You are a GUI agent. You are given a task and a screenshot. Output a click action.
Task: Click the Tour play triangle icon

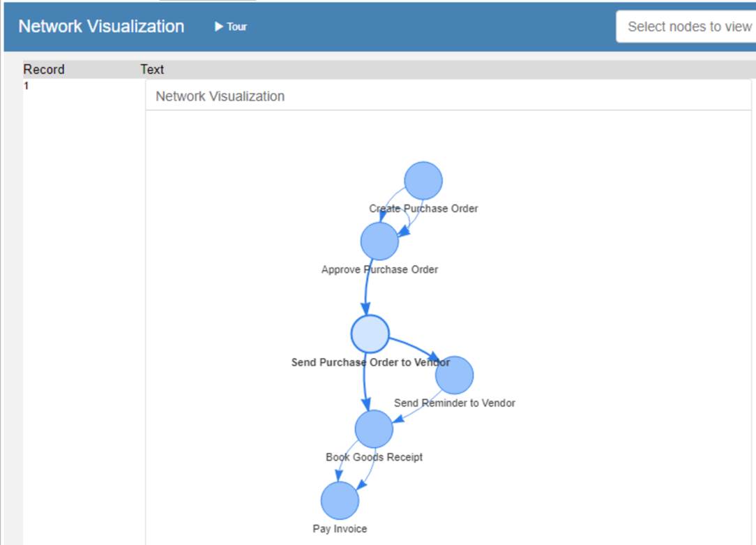click(218, 27)
